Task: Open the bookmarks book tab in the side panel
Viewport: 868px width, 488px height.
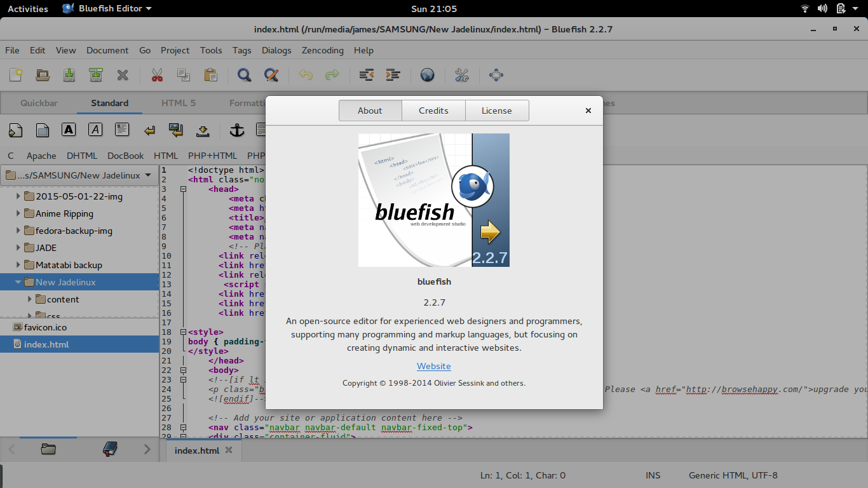Action: click(x=110, y=449)
